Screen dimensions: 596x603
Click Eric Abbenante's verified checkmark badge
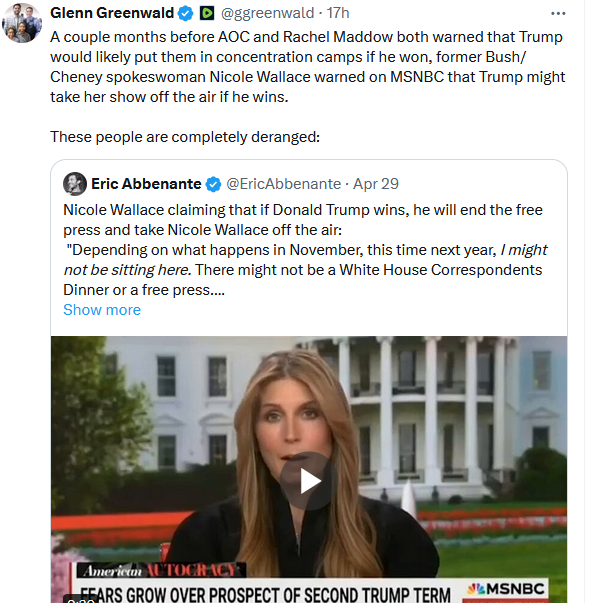point(213,184)
